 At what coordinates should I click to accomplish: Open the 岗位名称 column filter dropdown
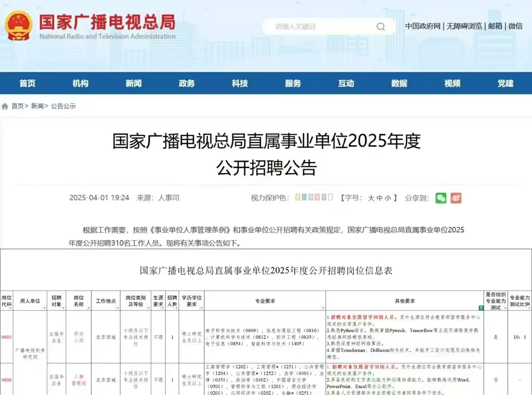coord(89,308)
